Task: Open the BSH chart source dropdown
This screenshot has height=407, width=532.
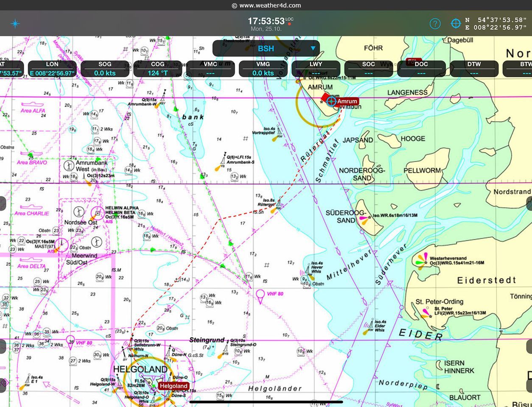Action: pyautogui.click(x=266, y=48)
